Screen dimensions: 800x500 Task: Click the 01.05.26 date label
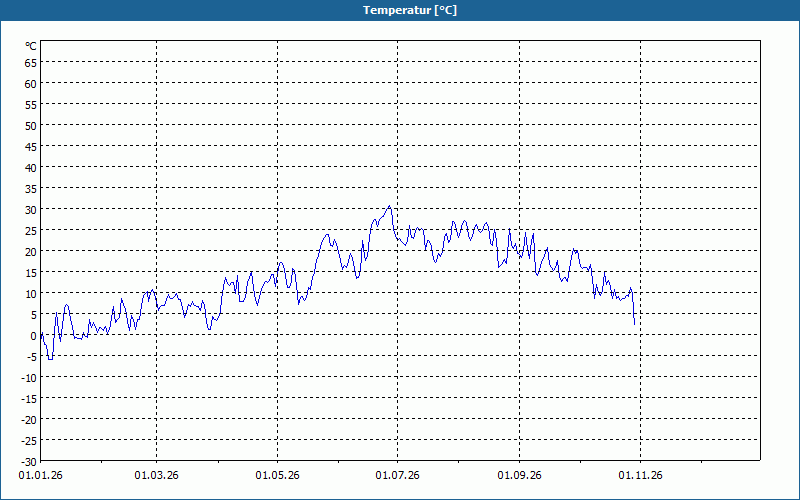tap(278, 476)
